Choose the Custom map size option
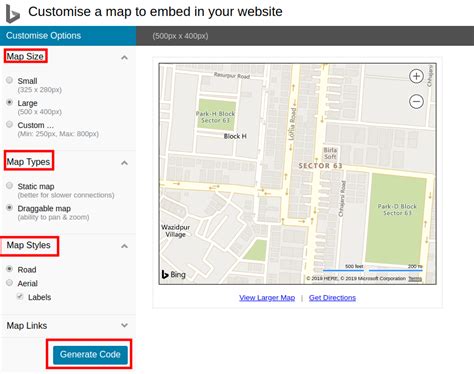Image resolution: width=474 pixels, height=374 pixels. click(9, 124)
